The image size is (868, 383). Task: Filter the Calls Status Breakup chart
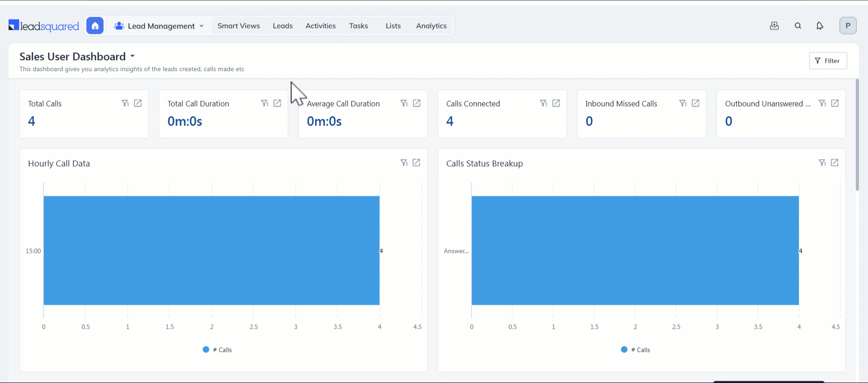click(x=822, y=163)
